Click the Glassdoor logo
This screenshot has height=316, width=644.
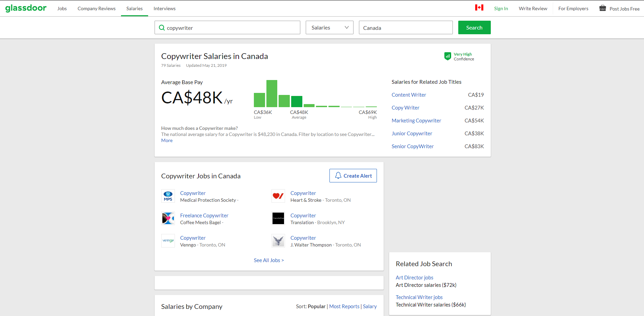[26, 8]
